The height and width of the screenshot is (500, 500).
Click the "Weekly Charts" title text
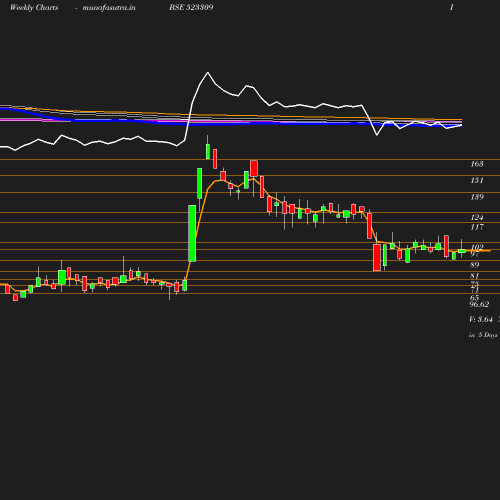[x=34, y=8]
